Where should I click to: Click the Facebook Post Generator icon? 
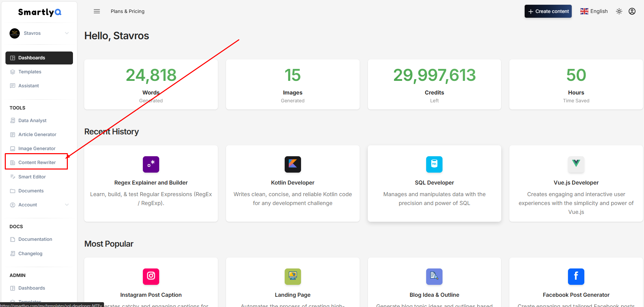click(x=576, y=277)
